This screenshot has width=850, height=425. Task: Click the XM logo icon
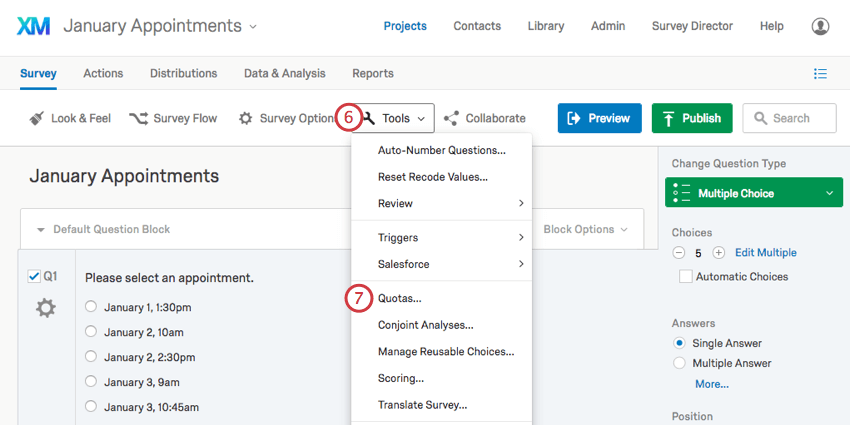(x=34, y=26)
